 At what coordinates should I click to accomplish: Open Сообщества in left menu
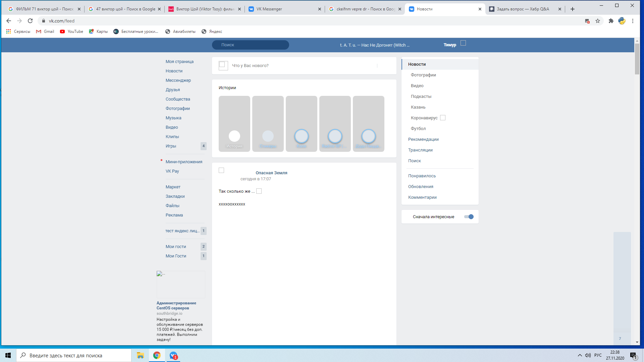point(178,99)
